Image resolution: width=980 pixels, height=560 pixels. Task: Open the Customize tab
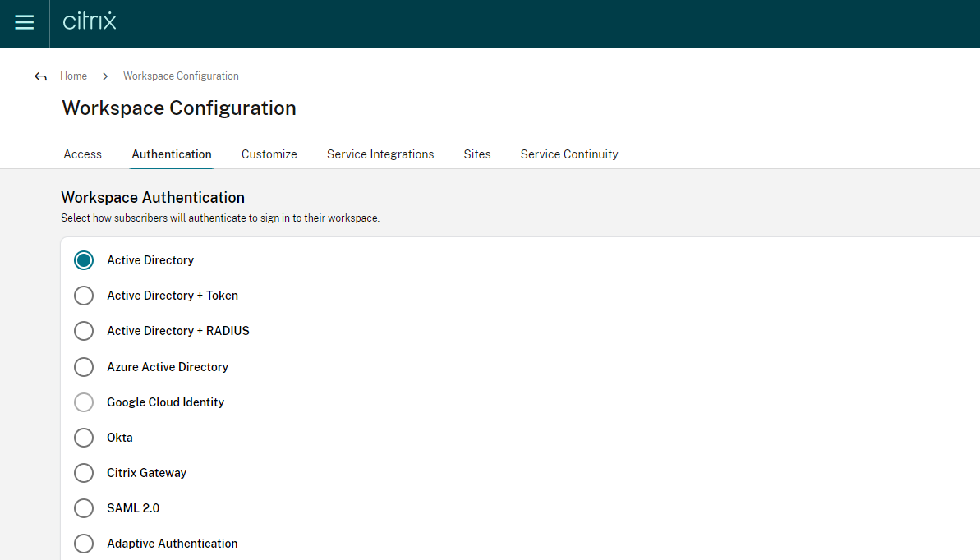(x=269, y=154)
